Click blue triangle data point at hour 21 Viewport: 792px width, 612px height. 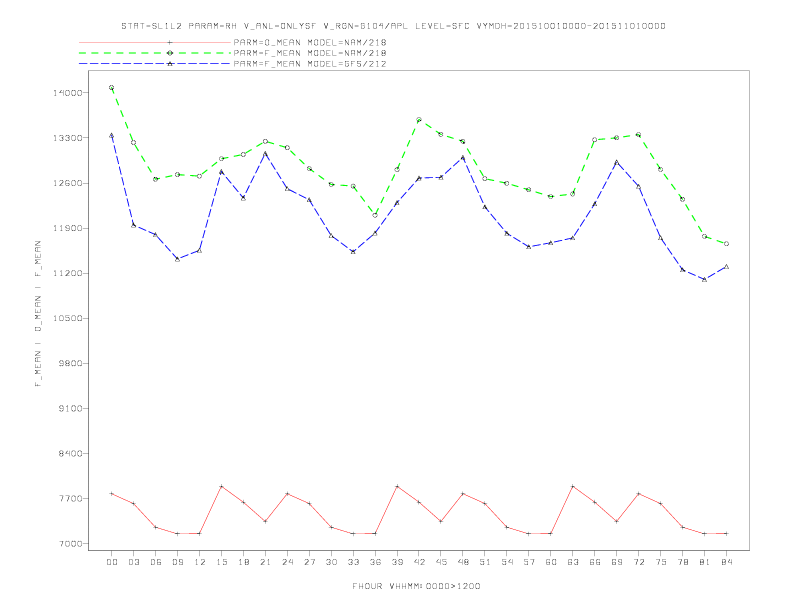click(266, 153)
